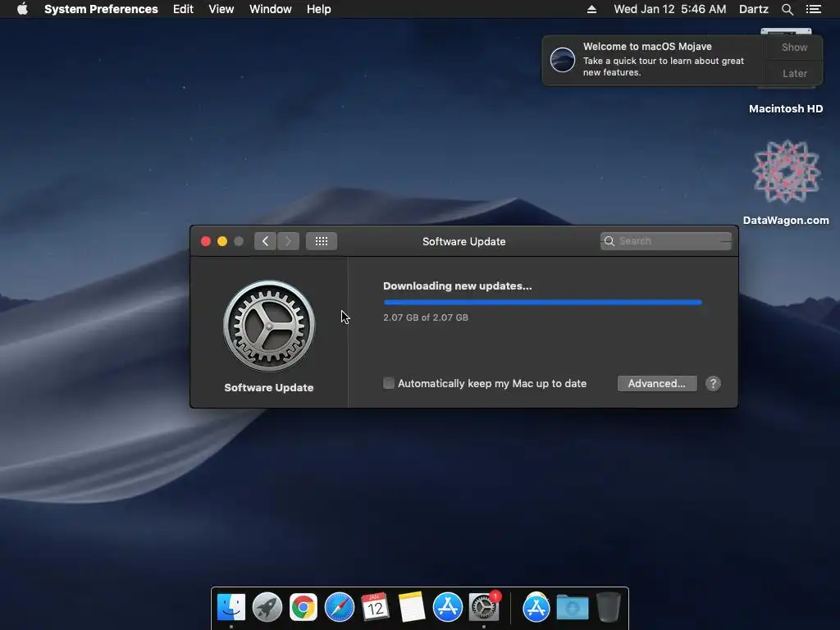Click Show on the Mojave notification
This screenshot has width=840, height=630.
[794, 47]
